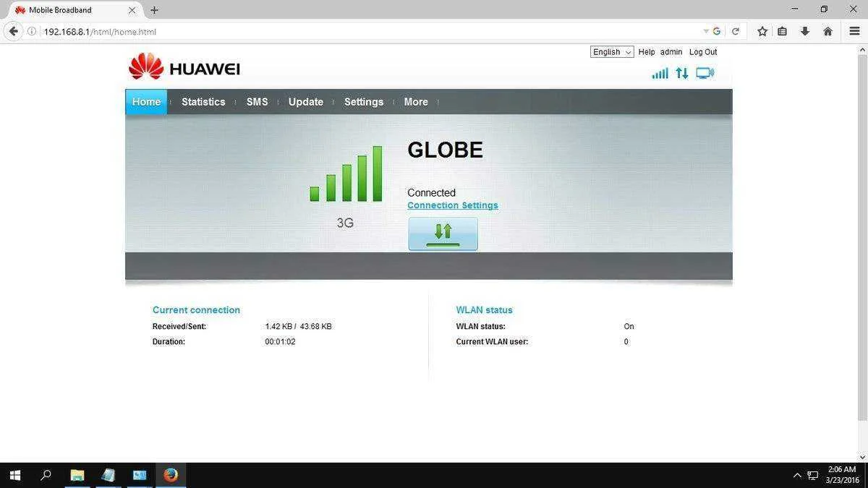
Task: Click the Duration label
Action: (169, 342)
